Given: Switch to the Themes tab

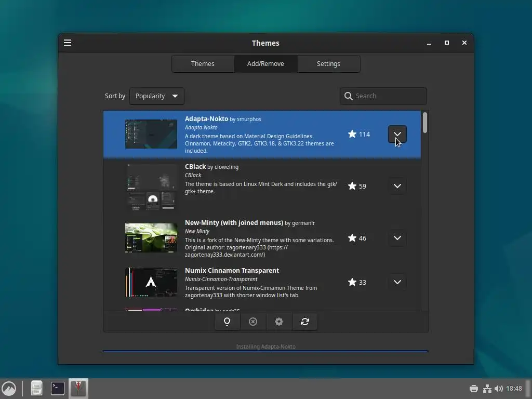Looking at the screenshot, I should tap(203, 64).
